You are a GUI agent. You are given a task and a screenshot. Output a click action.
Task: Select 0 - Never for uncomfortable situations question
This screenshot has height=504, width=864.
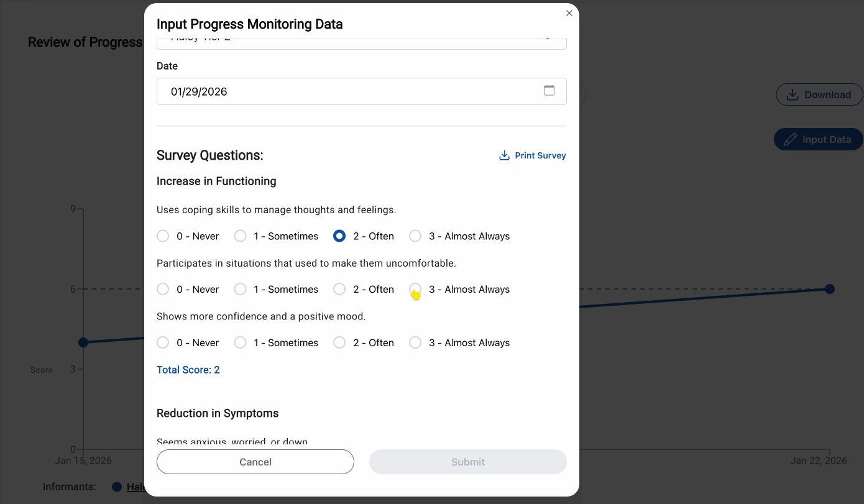163,289
